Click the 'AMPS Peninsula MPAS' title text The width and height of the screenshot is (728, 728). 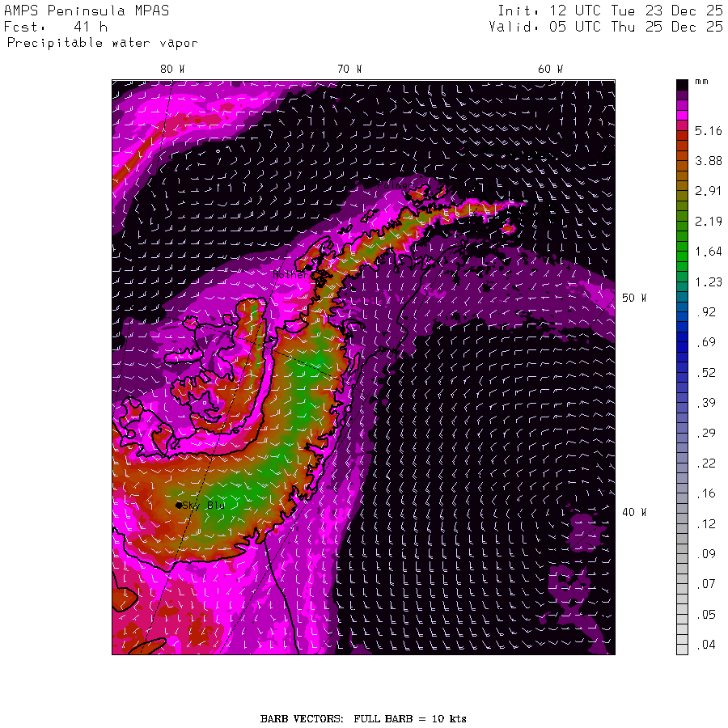pyautogui.click(x=87, y=11)
